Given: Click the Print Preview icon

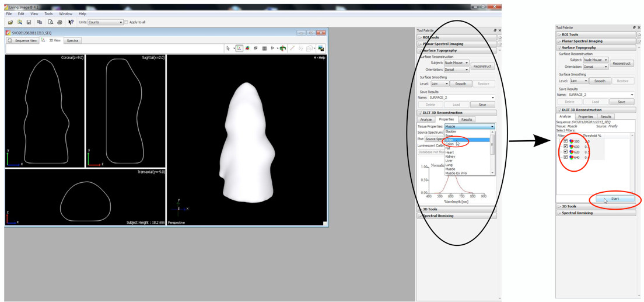Looking at the screenshot, I should [x=50, y=22].
